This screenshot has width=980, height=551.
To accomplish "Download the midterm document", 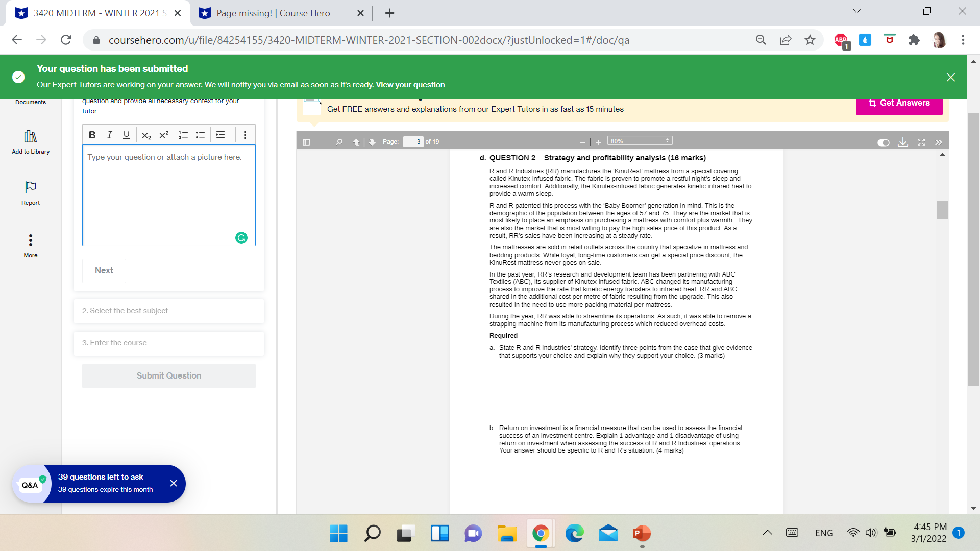I will (903, 143).
